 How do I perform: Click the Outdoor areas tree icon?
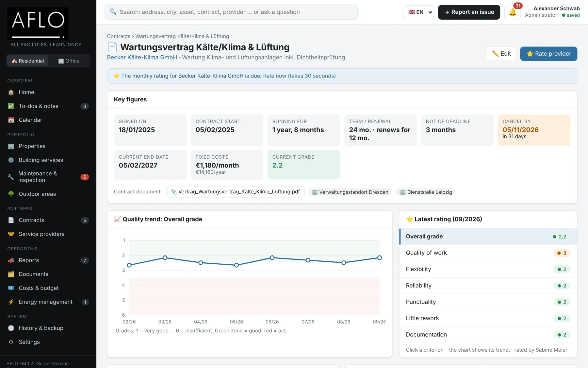tap(11, 194)
